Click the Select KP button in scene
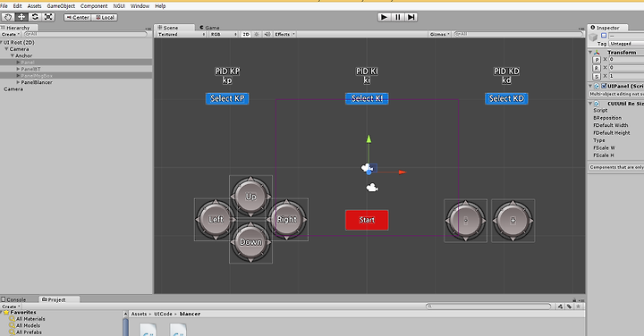644x336 pixels. (227, 98)
